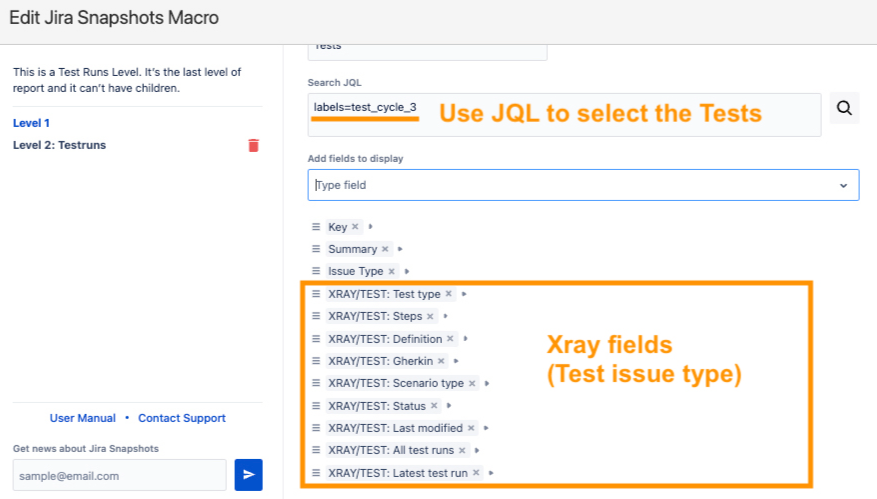The width and height of the screenshot is (877, 499).
Task: Select Level 2: Testruns item
Action: click(x=59, y=145)
